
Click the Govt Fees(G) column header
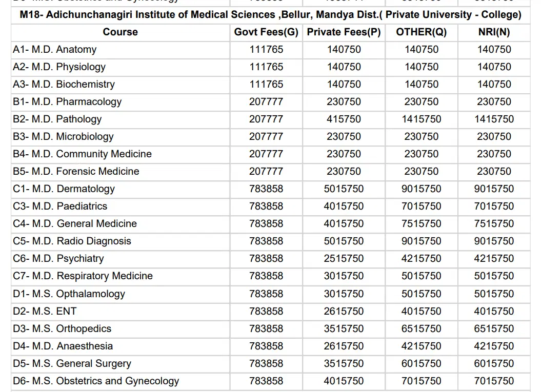(266, 32)
